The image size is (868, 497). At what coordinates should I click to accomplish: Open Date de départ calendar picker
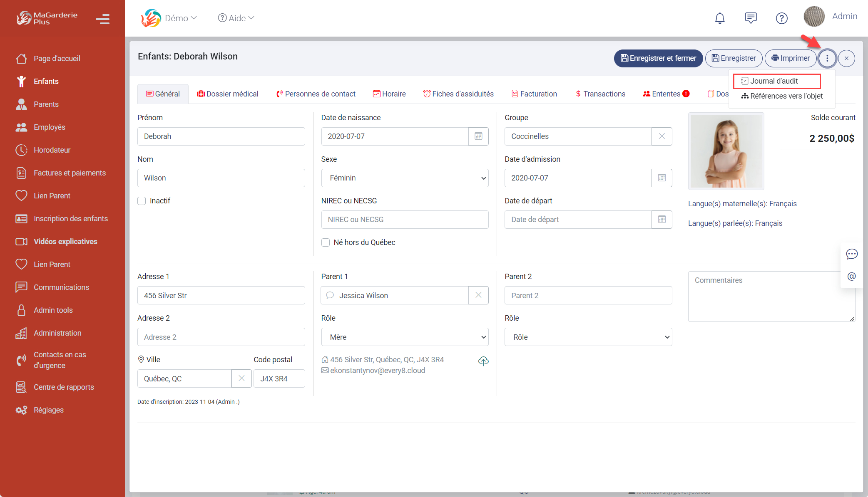coord(662,220)
